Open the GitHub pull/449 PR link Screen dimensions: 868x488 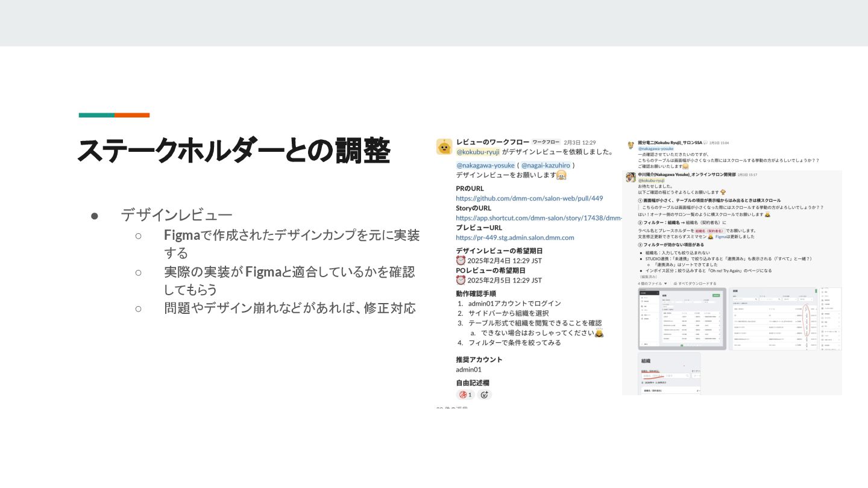click(x=529, y=198)
